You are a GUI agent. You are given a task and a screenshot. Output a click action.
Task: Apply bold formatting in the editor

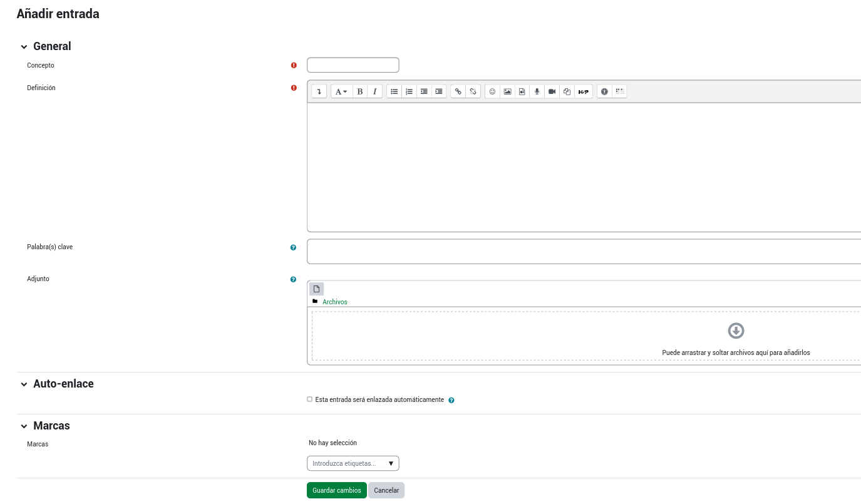point(360,91)
